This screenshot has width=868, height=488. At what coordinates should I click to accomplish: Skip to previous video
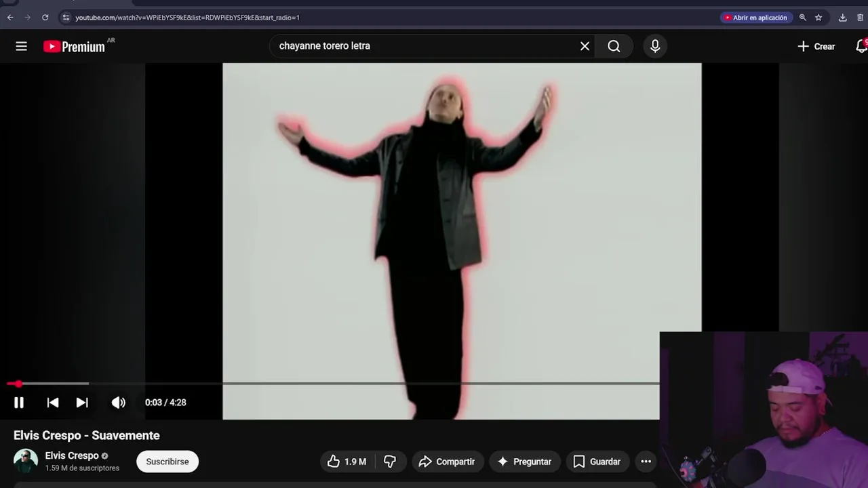click(x=53, y=403)
